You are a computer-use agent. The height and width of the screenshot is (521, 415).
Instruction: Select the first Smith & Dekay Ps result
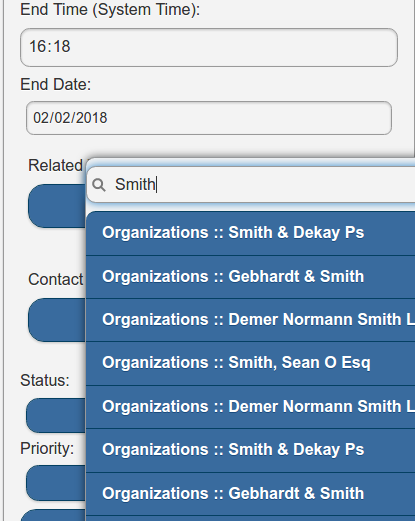click(250, 233)
